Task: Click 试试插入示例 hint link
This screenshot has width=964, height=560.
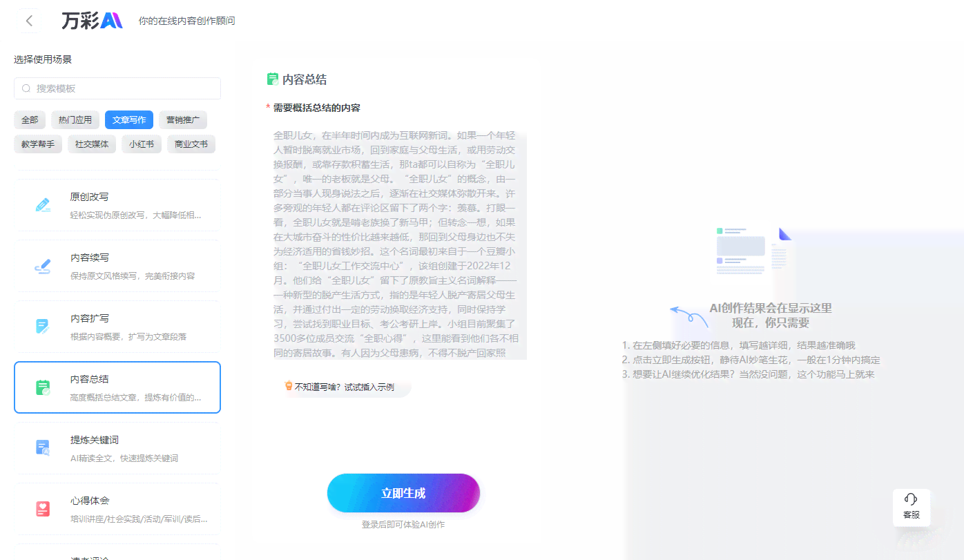Action: coord(369,387)
